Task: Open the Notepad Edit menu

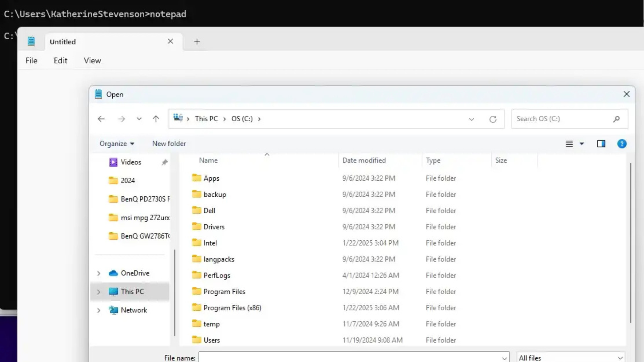Action: point(60,61)
